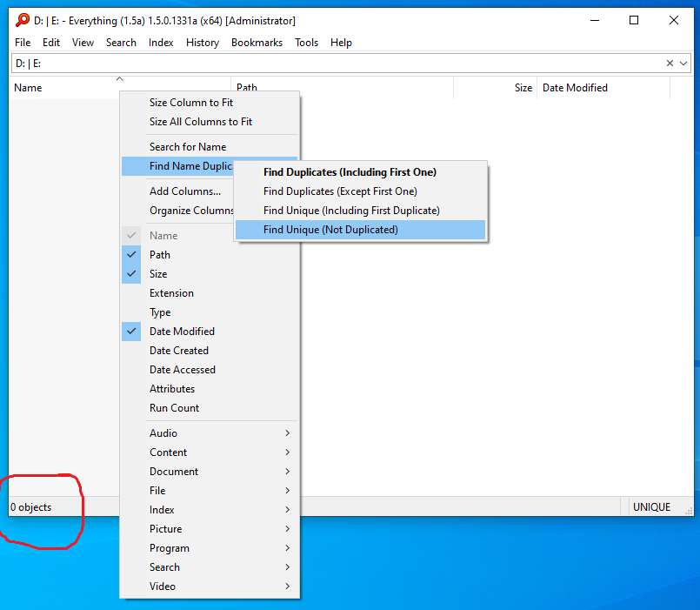Expand the File columns submenu

click(x=210, y=491)
